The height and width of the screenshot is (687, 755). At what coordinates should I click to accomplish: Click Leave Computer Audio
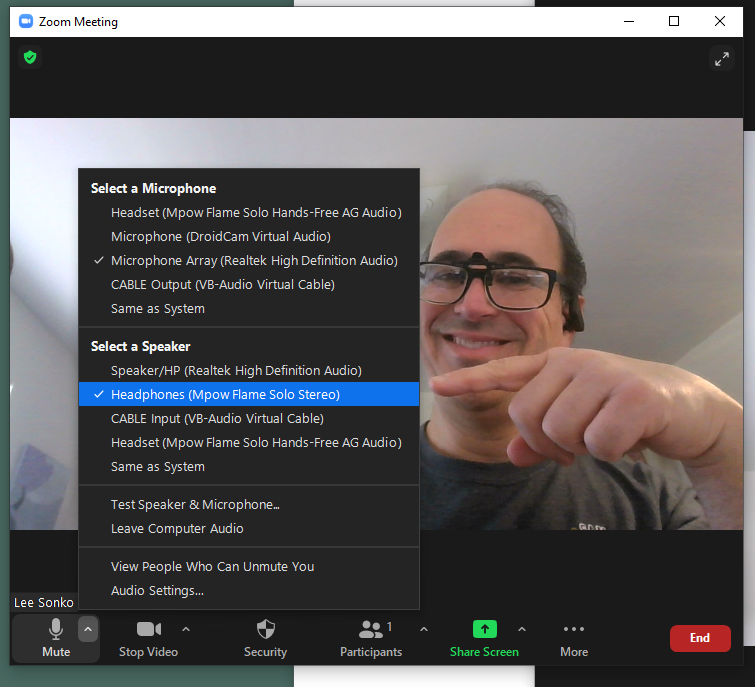249,529
